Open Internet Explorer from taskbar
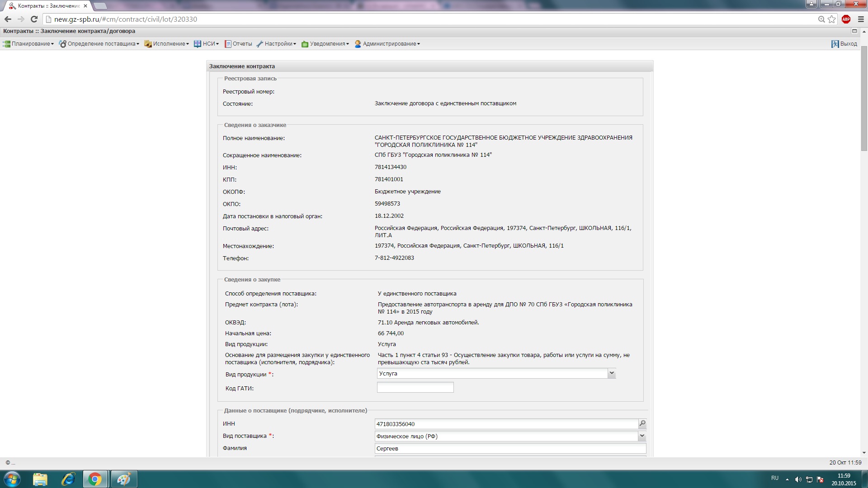The image size is (868, 488). point(68,479)
